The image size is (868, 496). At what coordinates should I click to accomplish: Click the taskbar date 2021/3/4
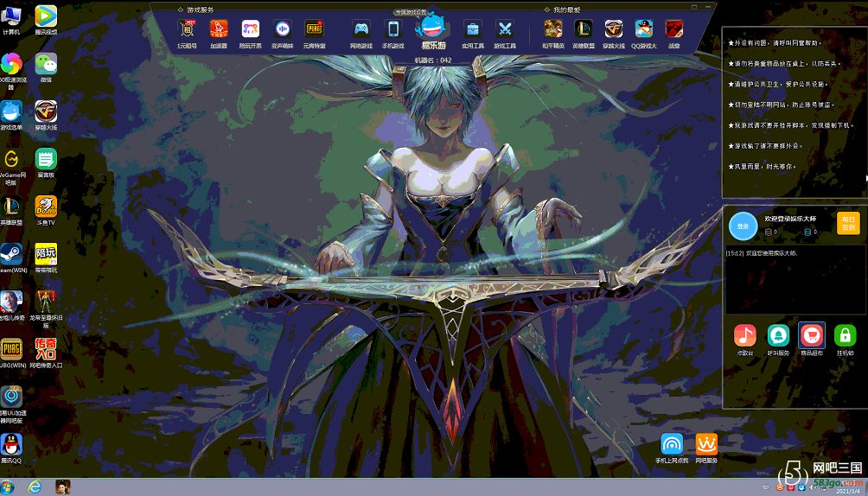click(849, 491)
